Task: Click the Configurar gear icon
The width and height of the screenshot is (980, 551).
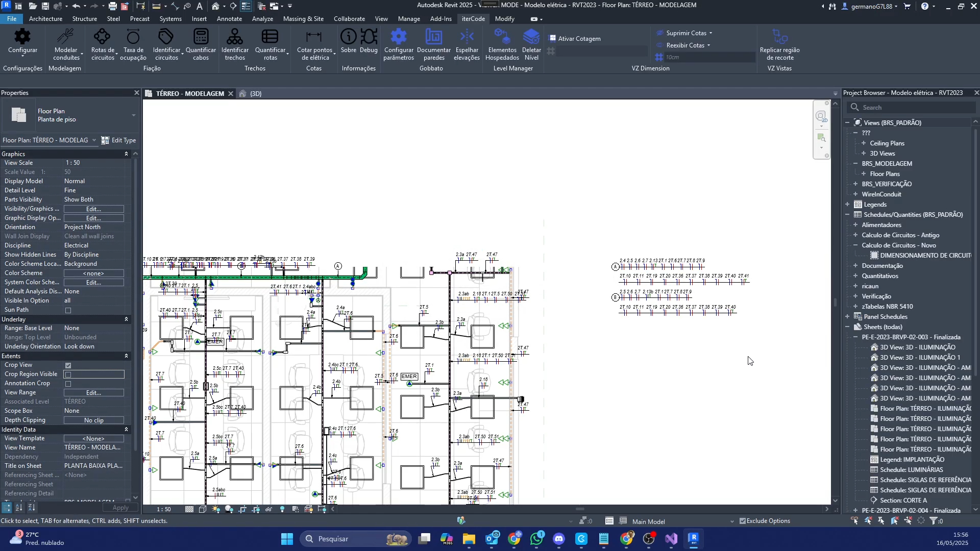Action: [22, 37]
